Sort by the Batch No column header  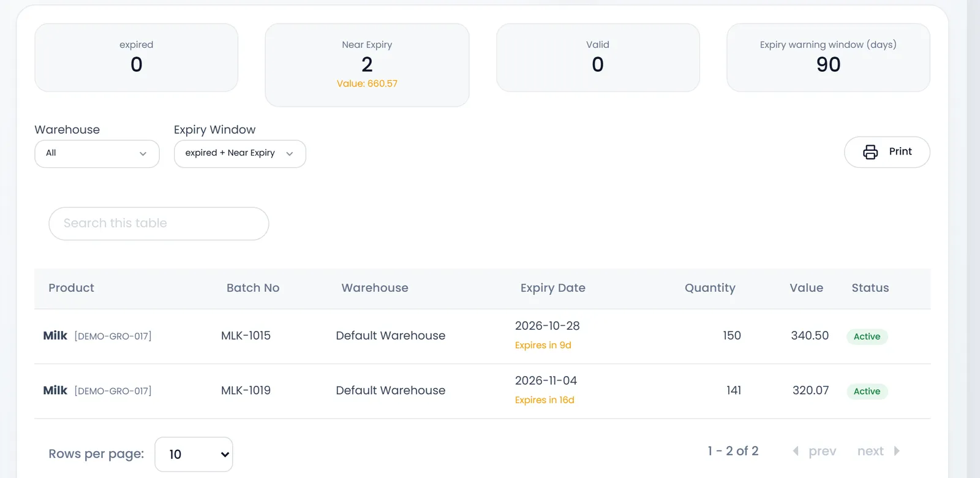tap(253, 288)
